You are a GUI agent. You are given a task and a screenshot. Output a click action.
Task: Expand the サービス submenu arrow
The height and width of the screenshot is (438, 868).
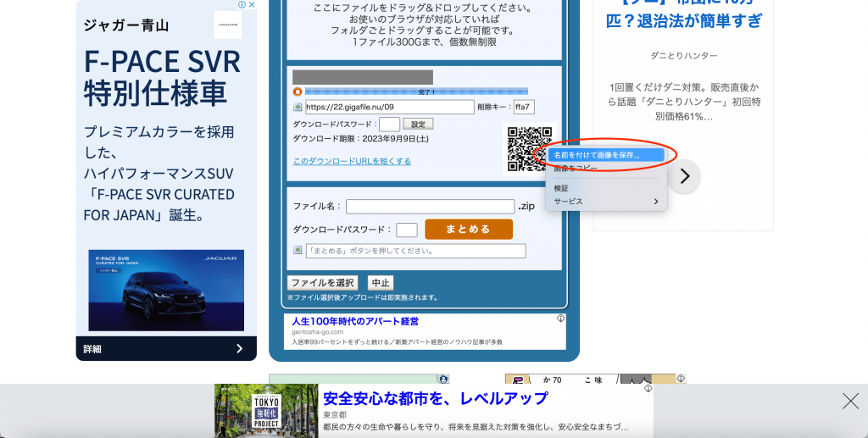pos(656,202)
